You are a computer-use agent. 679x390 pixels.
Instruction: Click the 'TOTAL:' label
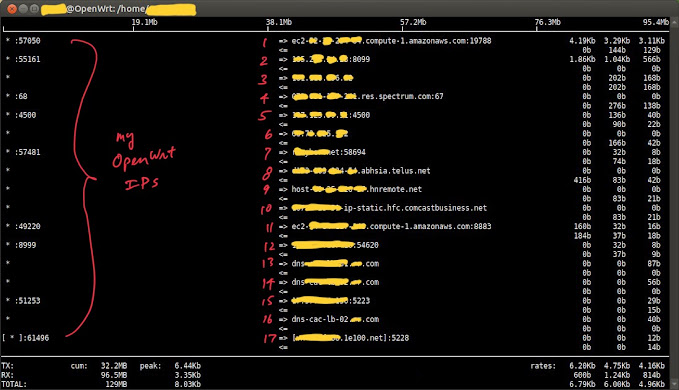(14, 384)
